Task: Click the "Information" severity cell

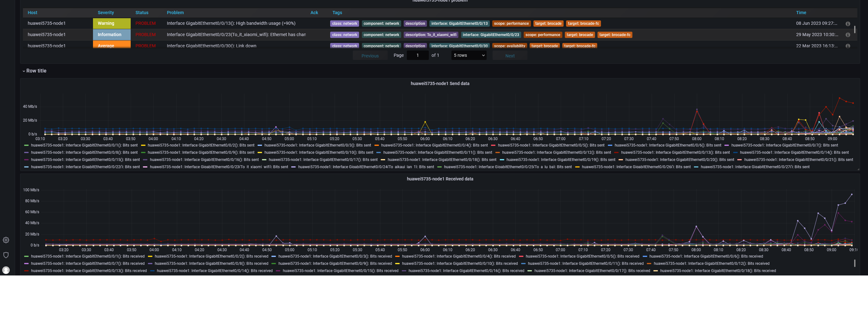Action: point(112,35)
